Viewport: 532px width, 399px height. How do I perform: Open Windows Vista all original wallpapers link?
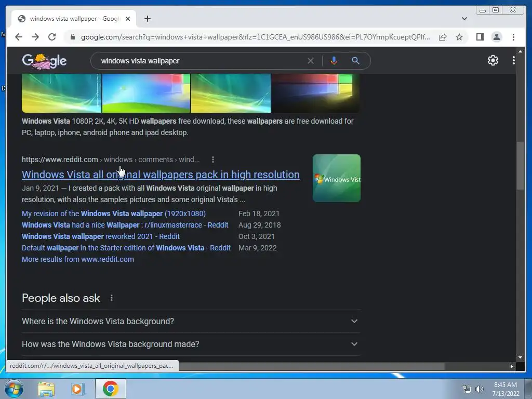161,175
